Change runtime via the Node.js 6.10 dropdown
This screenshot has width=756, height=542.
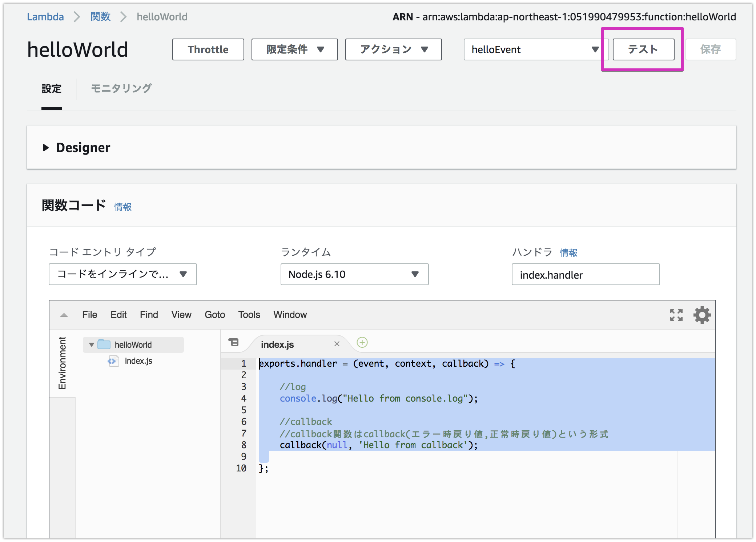354,275
